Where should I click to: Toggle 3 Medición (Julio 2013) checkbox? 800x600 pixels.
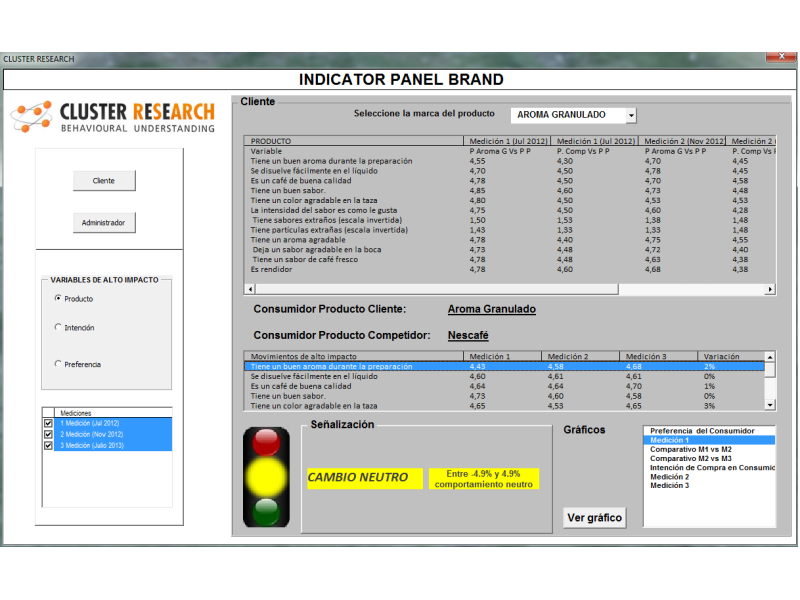[48, 446]
